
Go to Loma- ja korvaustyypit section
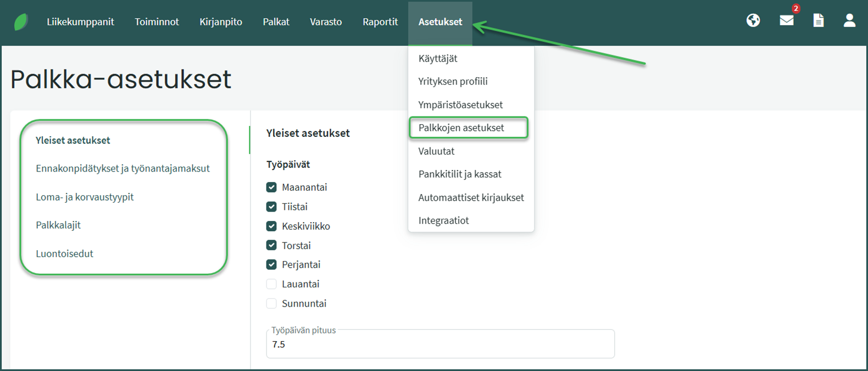pyautogui.click(x=85, y=197)
